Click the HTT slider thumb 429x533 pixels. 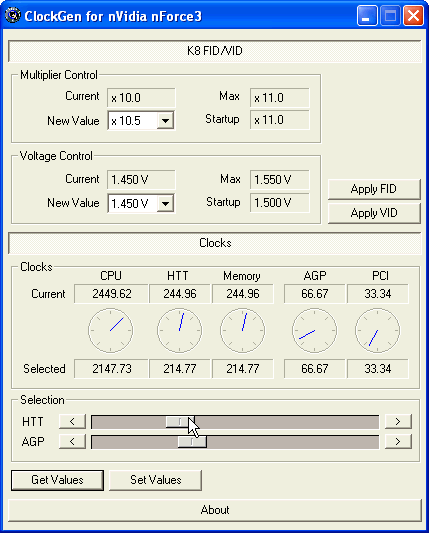click(x=180, y=422)
